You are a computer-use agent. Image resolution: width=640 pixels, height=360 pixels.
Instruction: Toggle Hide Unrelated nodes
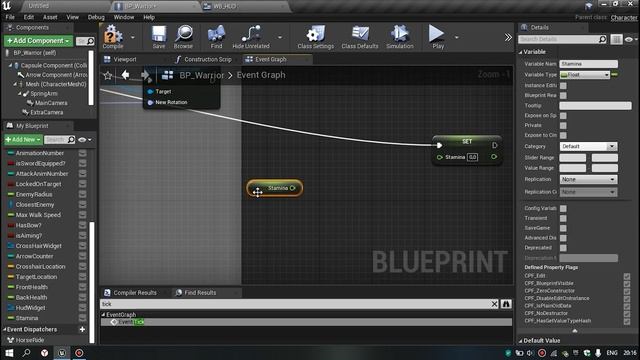251,37
